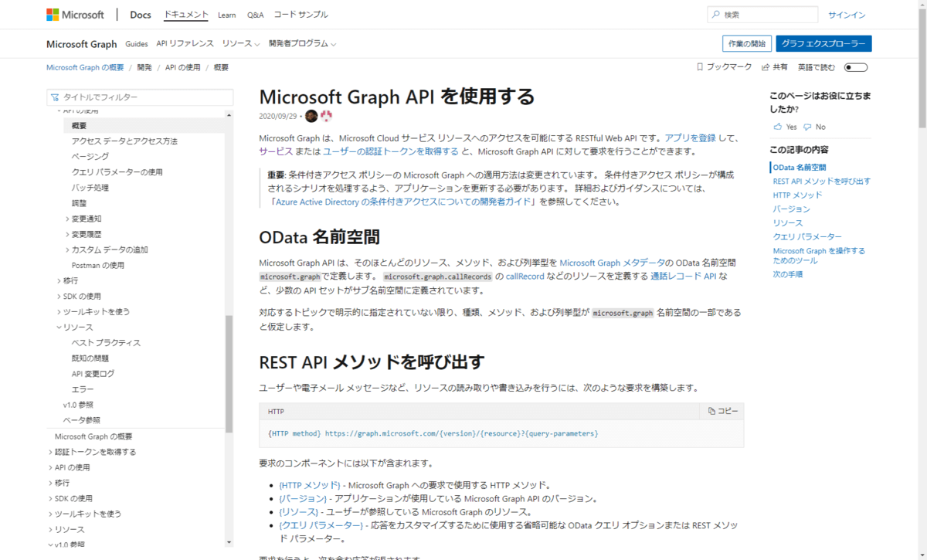Select 既知の問題 tree item
The width and height of the screenshot is (927, 560).
pos(90,358)
